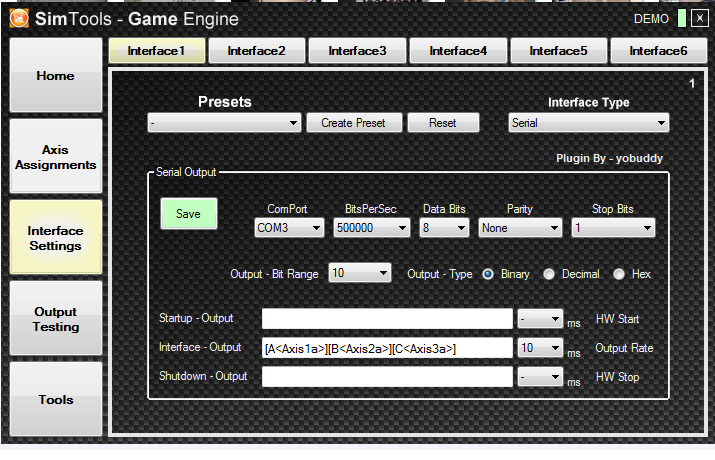The width and height of the screenshot is (715, 460).
Task: Click the 'HW Stop' label
Action: pos(617,377)
